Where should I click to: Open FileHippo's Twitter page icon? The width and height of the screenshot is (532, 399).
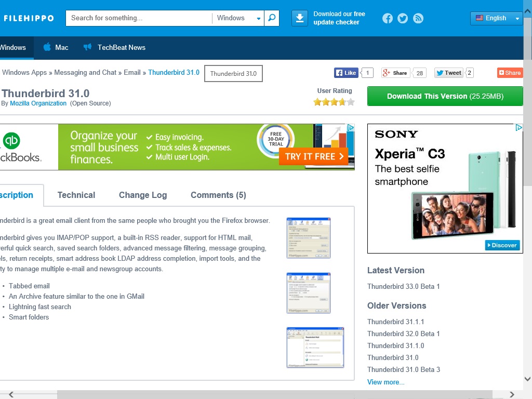(x=403, y=18)
